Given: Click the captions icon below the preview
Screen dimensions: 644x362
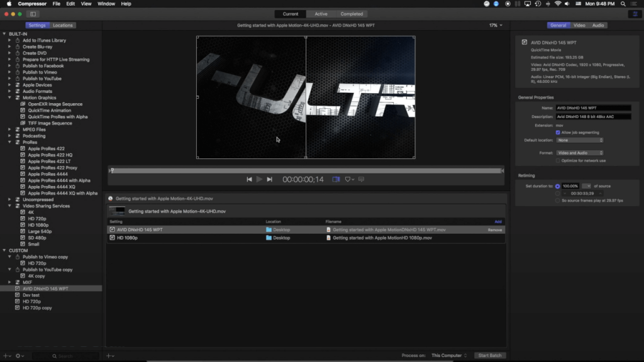Looking at the screenshot, I should pyautogui.click(x=362, y=179).
